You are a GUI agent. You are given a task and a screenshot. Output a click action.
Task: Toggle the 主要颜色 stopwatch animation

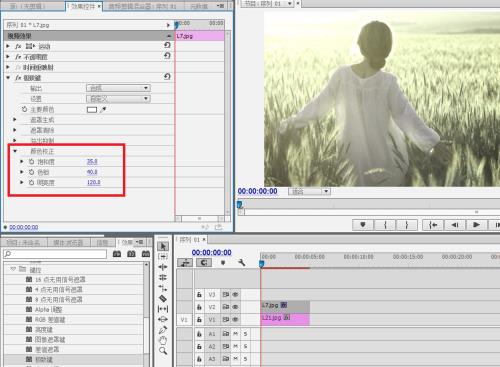click(x=24, y=109)
